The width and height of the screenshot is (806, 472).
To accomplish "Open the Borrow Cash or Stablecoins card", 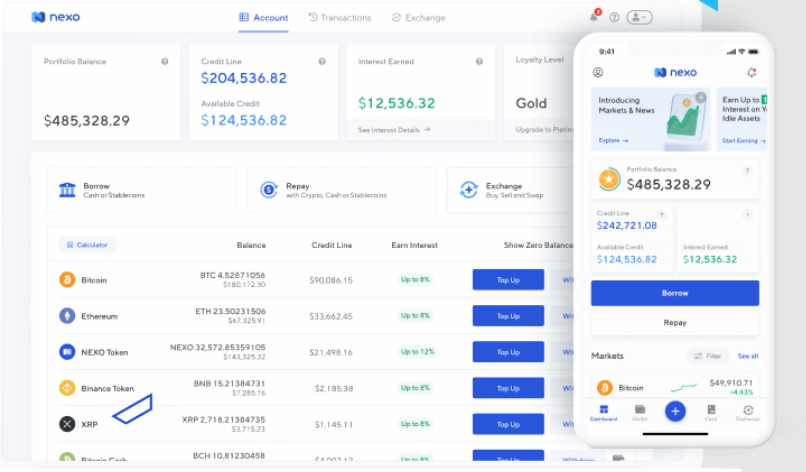I will (x=141, y=190).
